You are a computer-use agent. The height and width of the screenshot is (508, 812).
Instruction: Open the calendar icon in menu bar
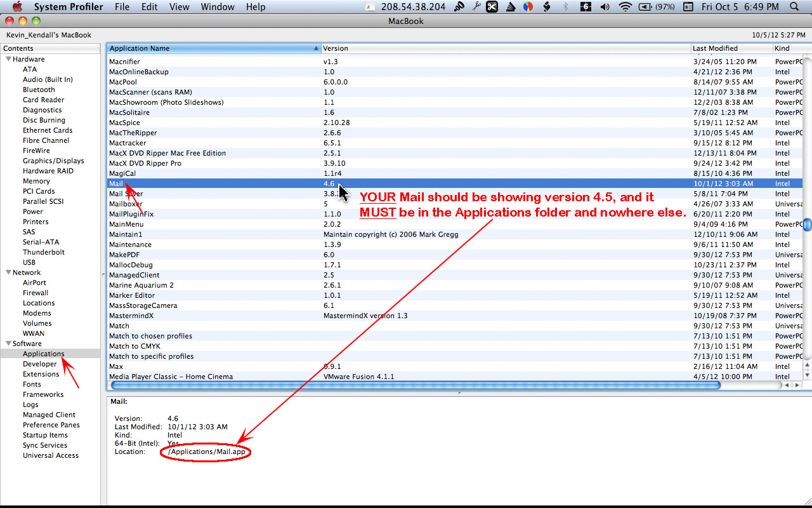tap(688, 7)
